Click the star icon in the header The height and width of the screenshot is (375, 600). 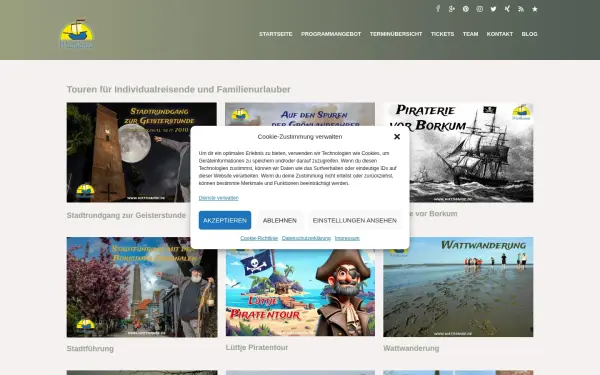[x=535, y=9]
